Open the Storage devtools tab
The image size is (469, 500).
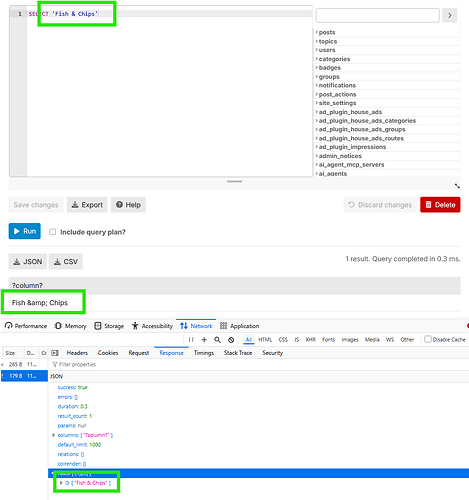(109, 326)
